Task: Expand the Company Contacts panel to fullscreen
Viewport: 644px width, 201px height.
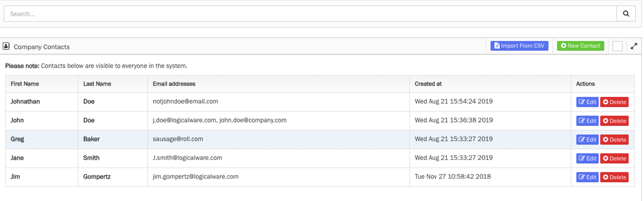Action: pos(634,46)
